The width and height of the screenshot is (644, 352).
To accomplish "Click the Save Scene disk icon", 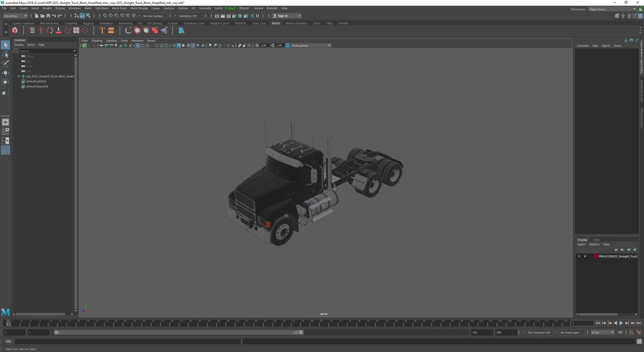I will (x=48, y=16).
